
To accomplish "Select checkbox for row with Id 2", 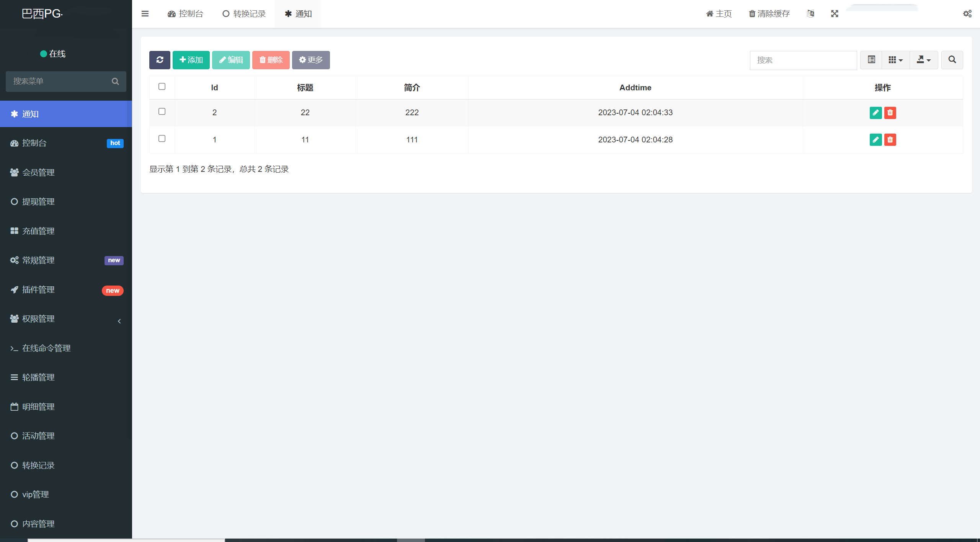I will (162, 111).
